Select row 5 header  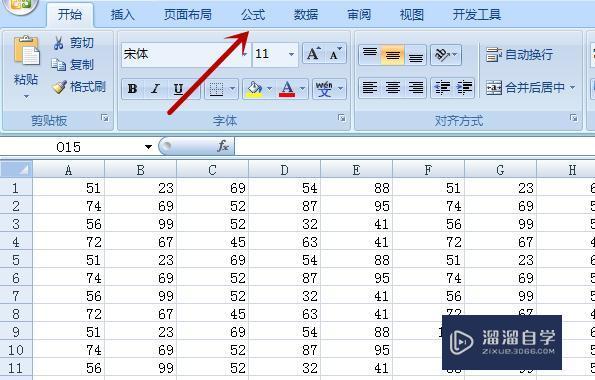tap(16, 260)
